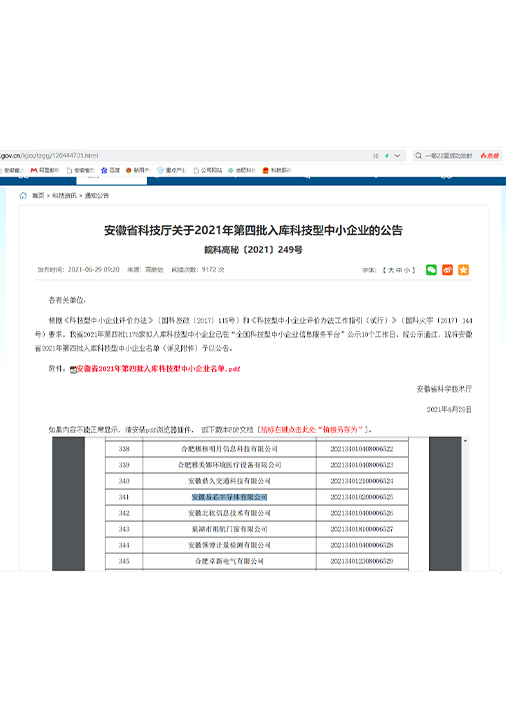This screenshot has width=506, height=720.
Task: Open the 阿里邮箱 bookmark with the M icon
Action: 45,170
